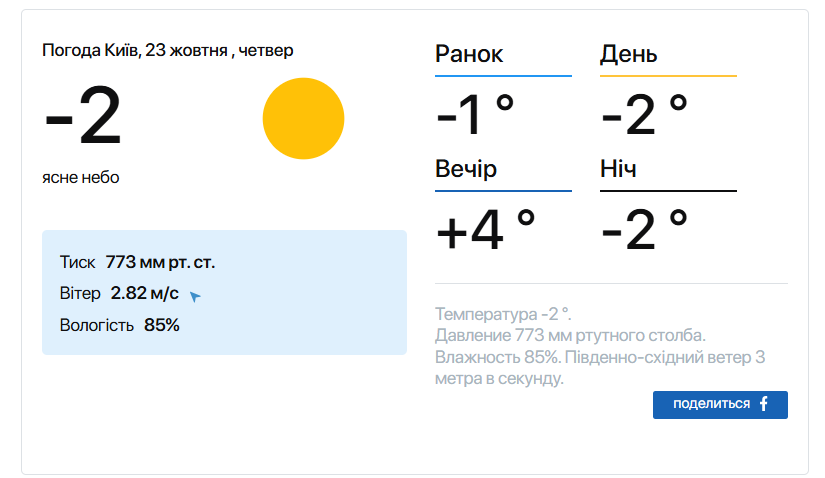This screenshot has width=825, height=478.
Task: Click the daytime -2° temperature under День
Action: (645, 114)
